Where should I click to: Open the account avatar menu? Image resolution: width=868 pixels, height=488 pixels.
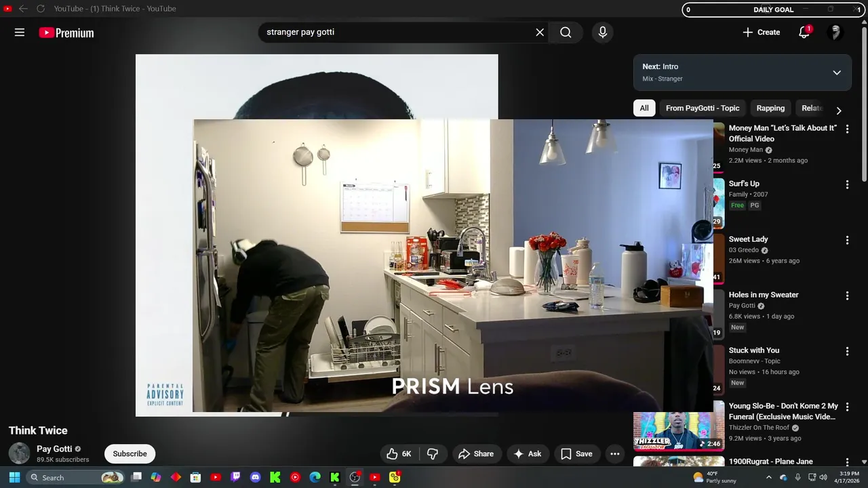(835, 33)
